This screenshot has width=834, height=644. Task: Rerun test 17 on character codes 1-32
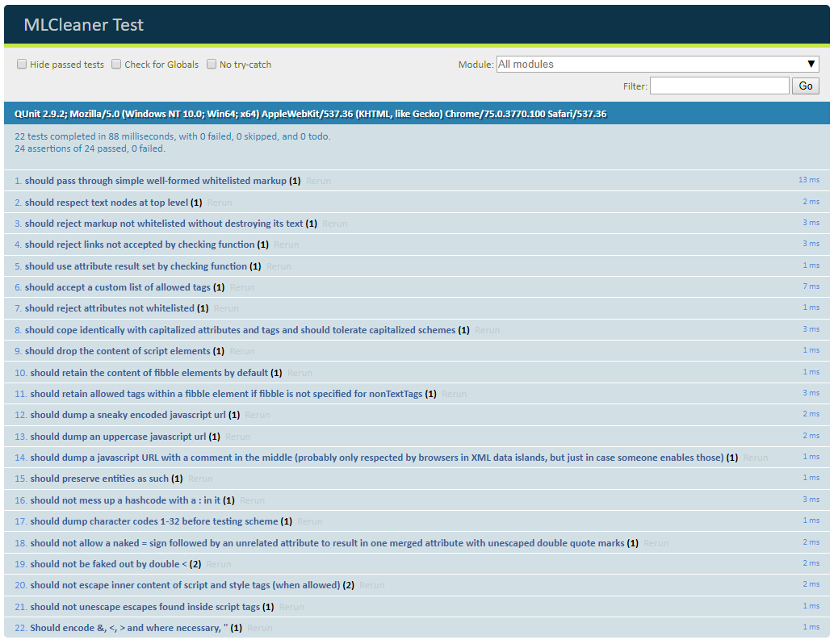click(x=309, y=521)
